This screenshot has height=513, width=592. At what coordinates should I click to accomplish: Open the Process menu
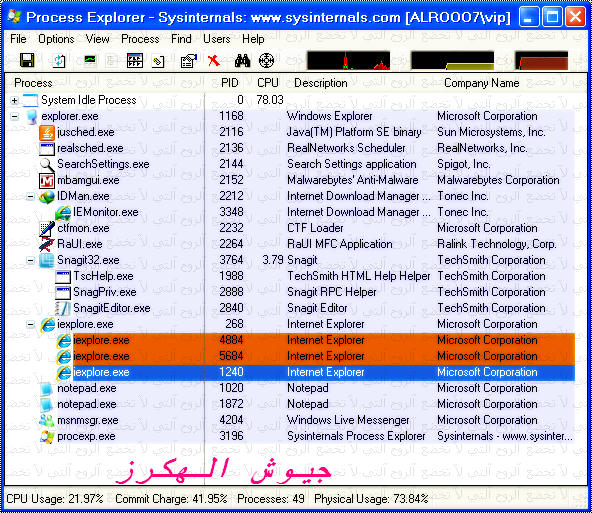[x=140, y=39]
